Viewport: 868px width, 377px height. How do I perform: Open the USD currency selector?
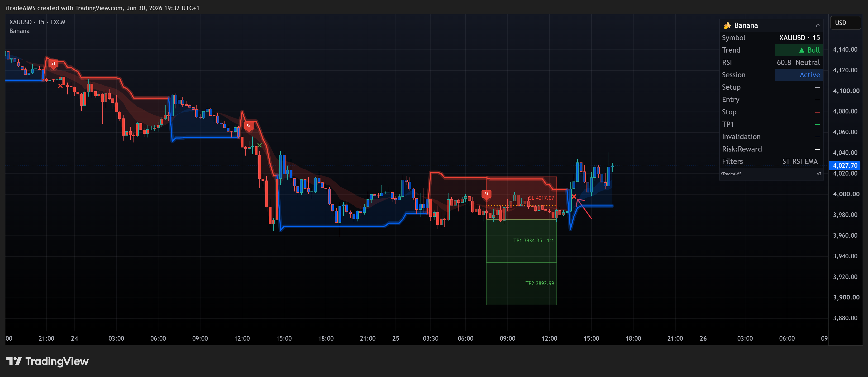845,23
